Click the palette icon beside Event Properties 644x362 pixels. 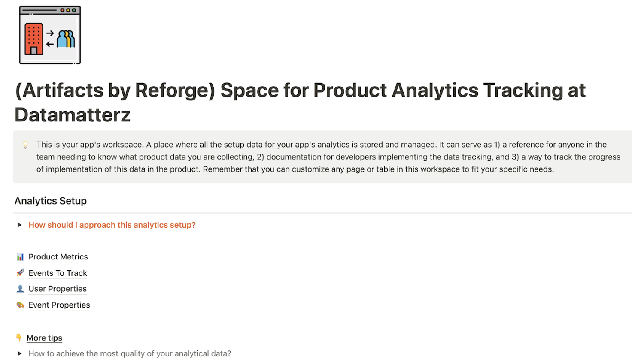tap(20, 305)
